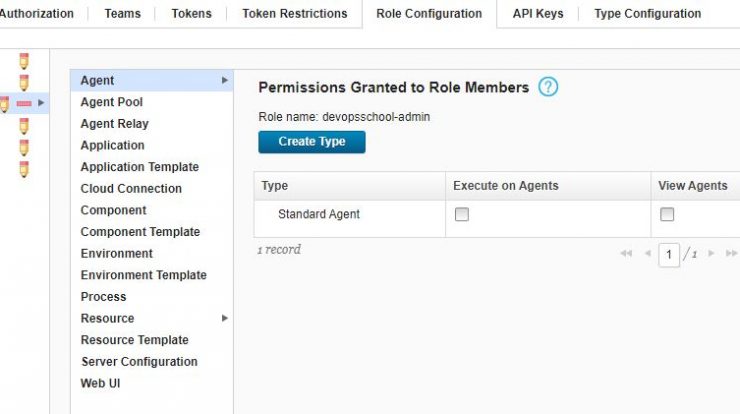The width and height of the screenshot is (740, 414).
Task: Click the previous page arrow
Action: (x=648, y=253)
